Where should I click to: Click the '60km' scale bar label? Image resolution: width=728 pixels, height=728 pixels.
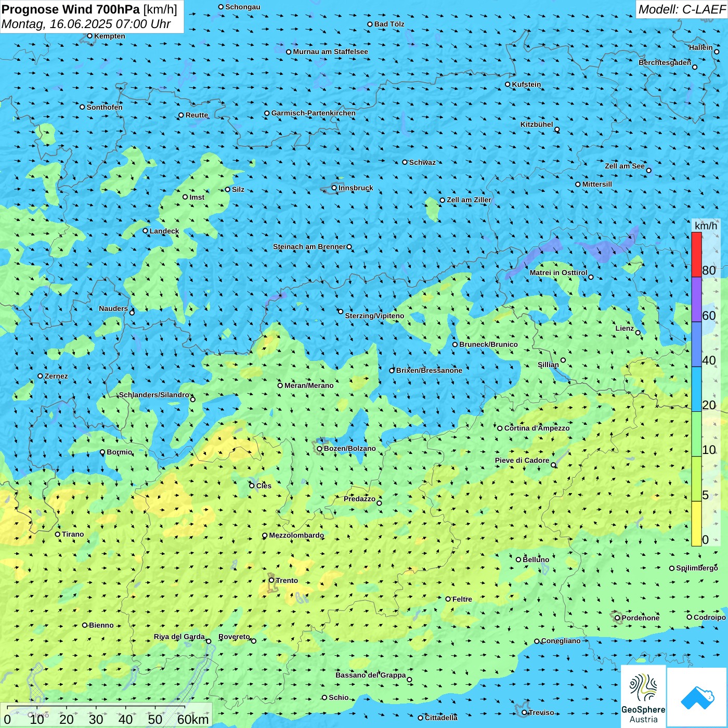193,719
